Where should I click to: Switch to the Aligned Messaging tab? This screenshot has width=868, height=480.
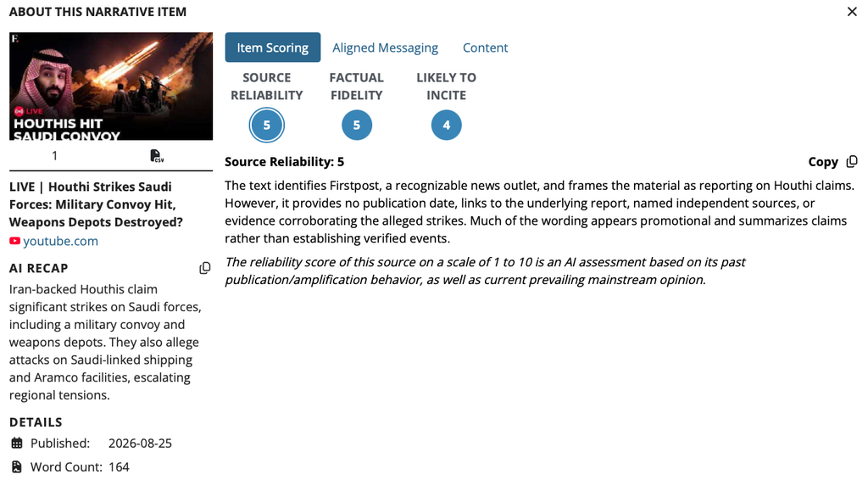point(386,47)
